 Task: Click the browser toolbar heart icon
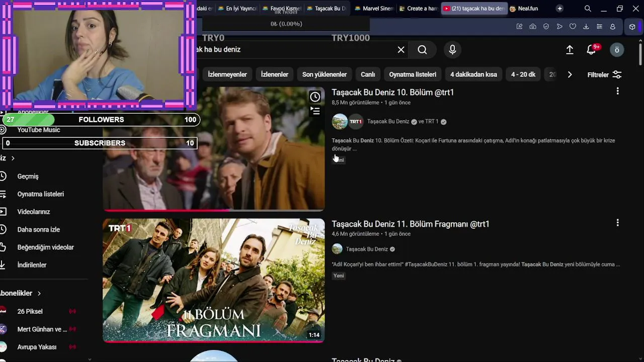573,27
